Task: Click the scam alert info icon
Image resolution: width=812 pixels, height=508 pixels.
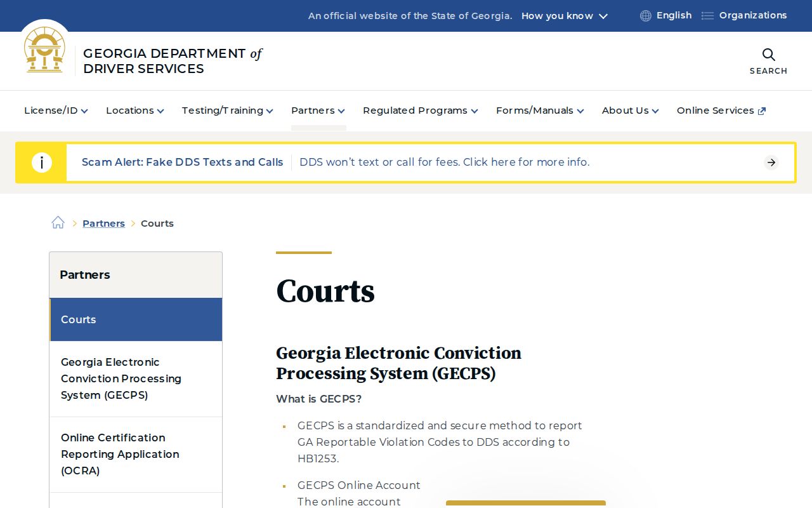Action: 42,163
